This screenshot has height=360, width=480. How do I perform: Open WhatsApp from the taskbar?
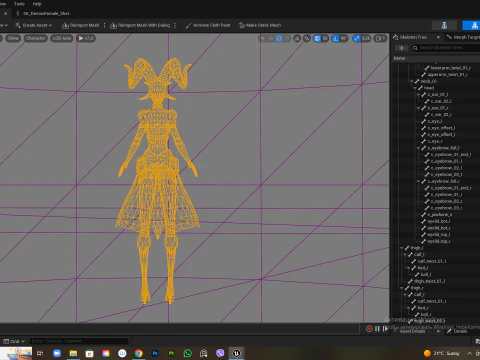click(188, 353)
